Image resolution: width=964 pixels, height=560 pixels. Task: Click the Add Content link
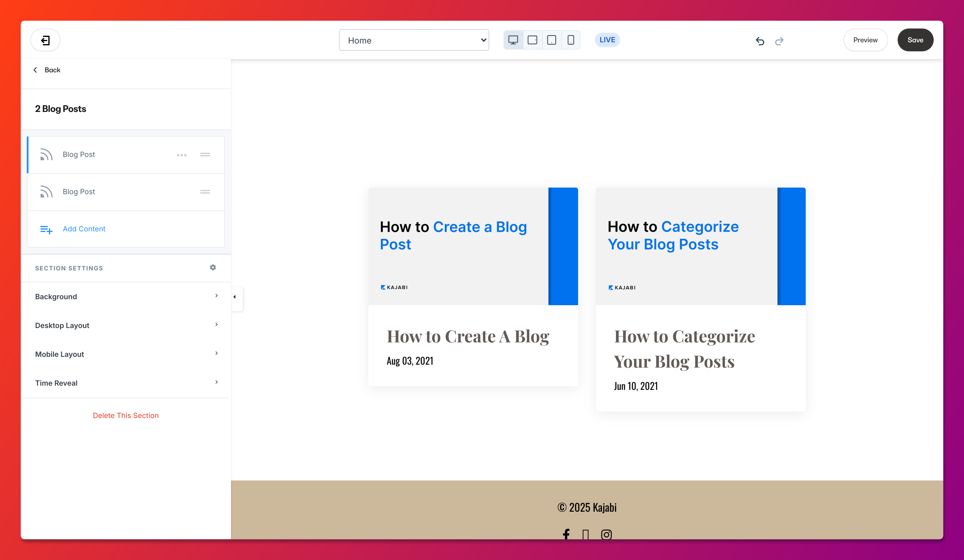(x=84, y=229)
